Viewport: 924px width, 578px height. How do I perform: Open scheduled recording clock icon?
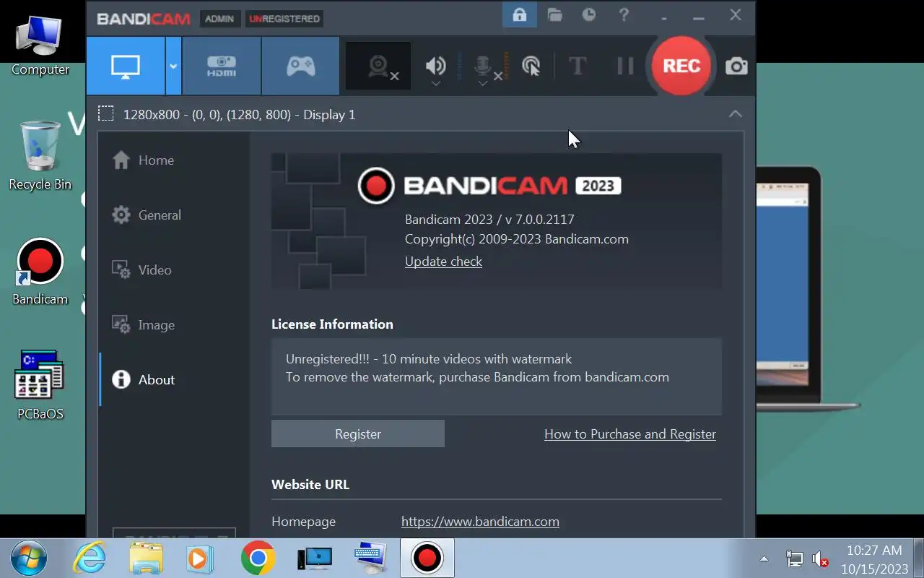click(x=589, y=14)
